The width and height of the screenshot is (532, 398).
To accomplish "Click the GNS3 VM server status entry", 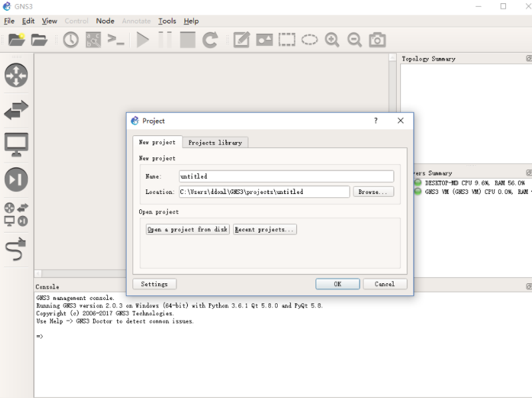I will (x=473, y=192).
